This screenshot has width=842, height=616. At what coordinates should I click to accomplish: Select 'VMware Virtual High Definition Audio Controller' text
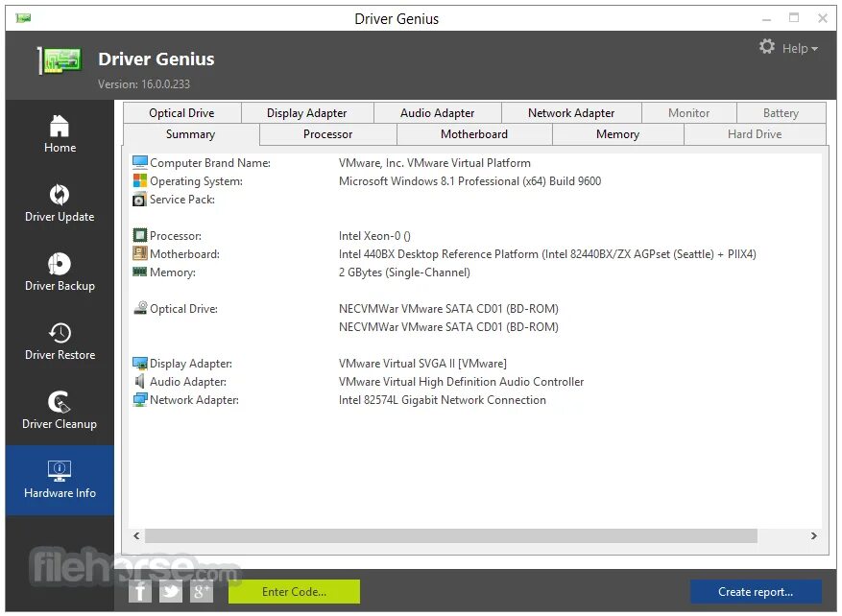pyautogui.click(x=461, y=382)
